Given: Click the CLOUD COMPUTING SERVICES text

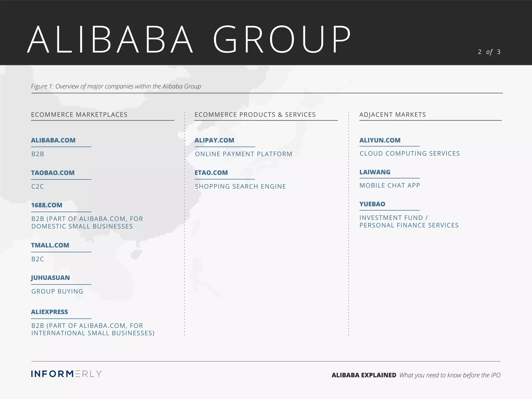Looking at the screenshot, I should [410, 154].
